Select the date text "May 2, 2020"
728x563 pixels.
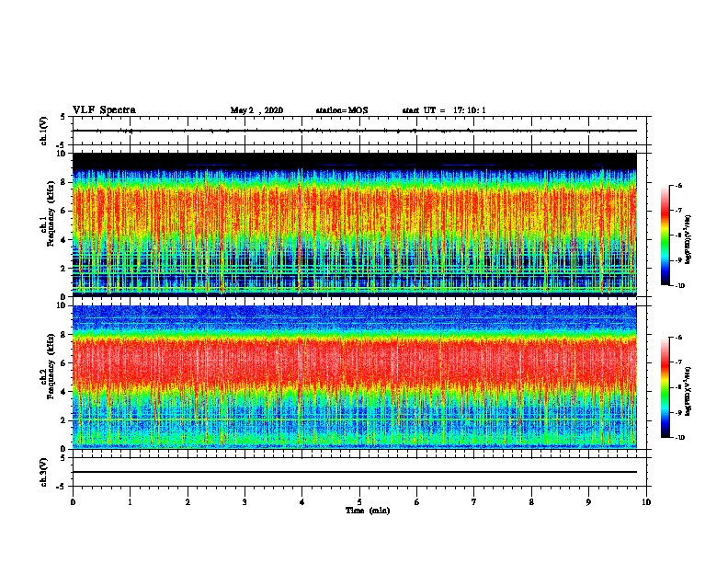pyautogui.click(x=256, y=110)
